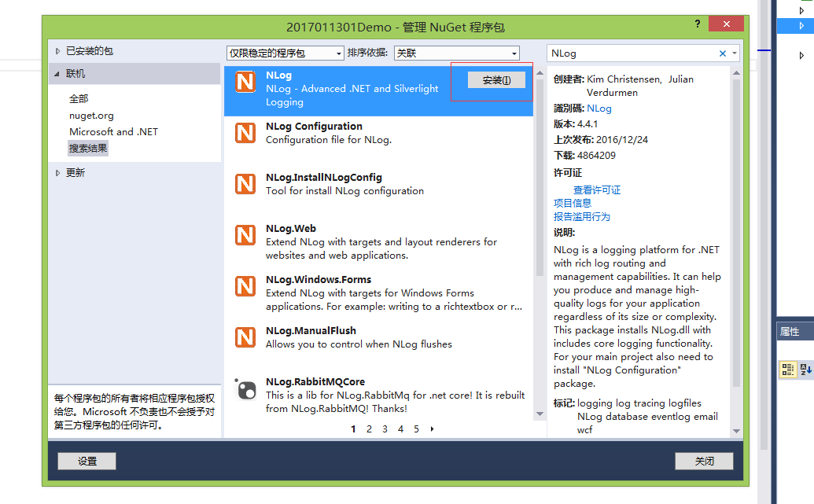
Task: Expand the 已安装的包 section
Action: coord(57,51)
